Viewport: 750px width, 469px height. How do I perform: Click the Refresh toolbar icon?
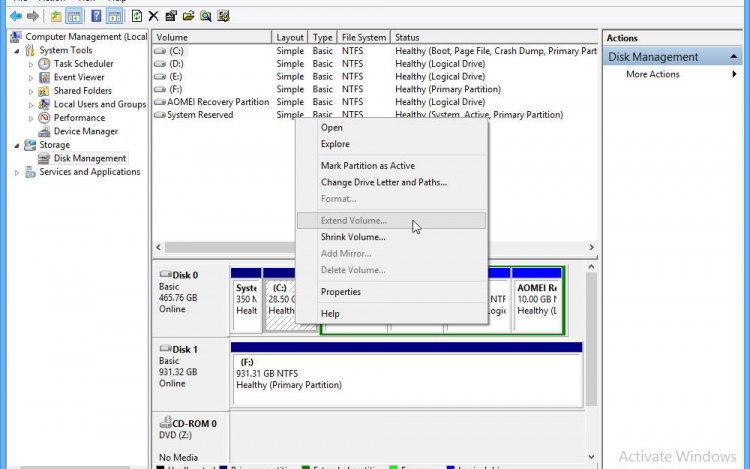click(136, 16)
